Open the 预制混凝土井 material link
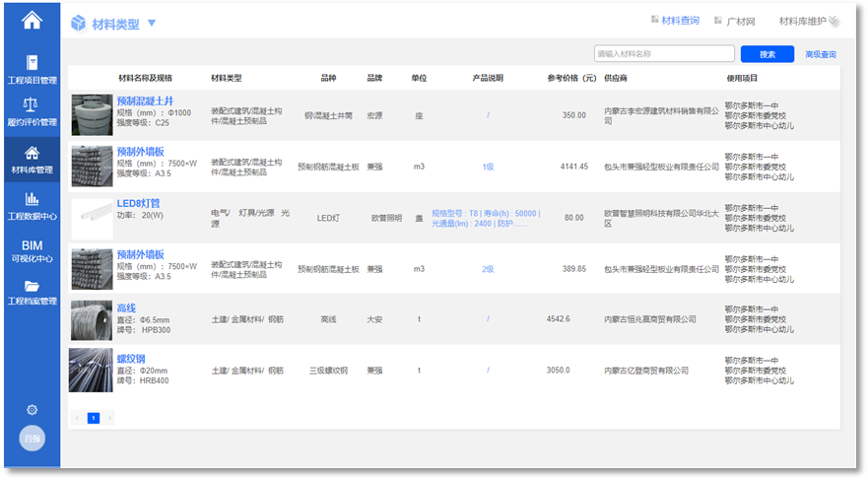 [145, 101]
